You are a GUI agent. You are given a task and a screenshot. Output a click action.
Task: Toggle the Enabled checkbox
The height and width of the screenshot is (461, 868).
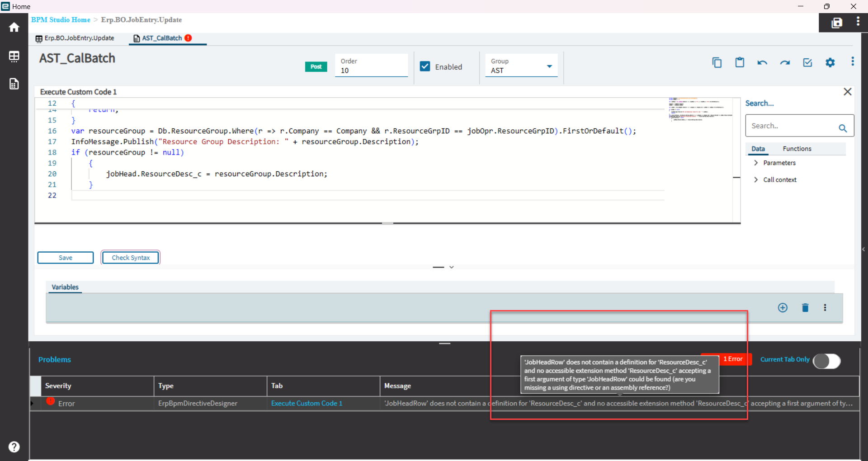point(425,66)
